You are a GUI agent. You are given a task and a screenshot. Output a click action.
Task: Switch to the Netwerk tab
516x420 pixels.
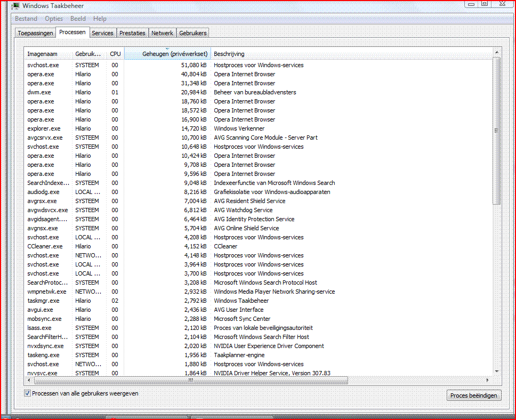[x=162, y=33]
